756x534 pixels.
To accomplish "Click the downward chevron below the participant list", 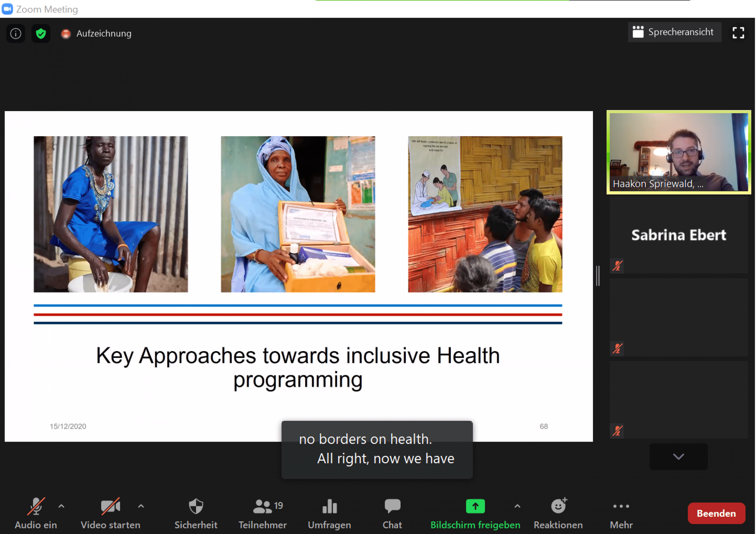I will [678, 457].
